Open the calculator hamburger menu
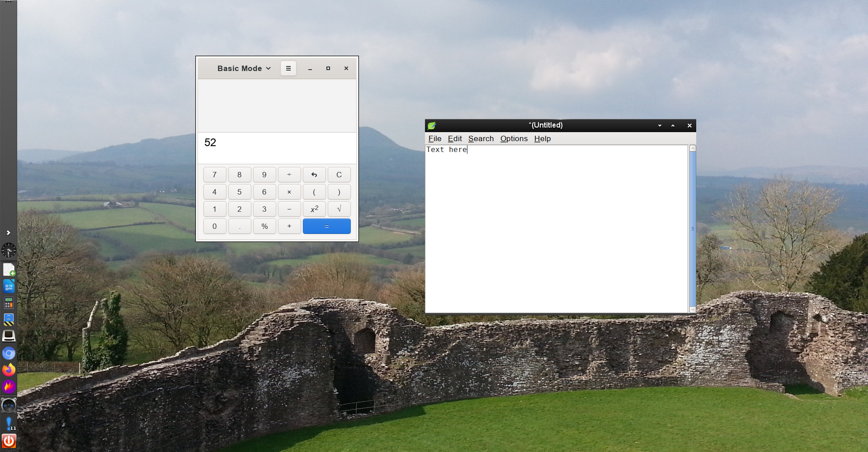The height and width of the screenshot is (452, 868). point(288,68)
